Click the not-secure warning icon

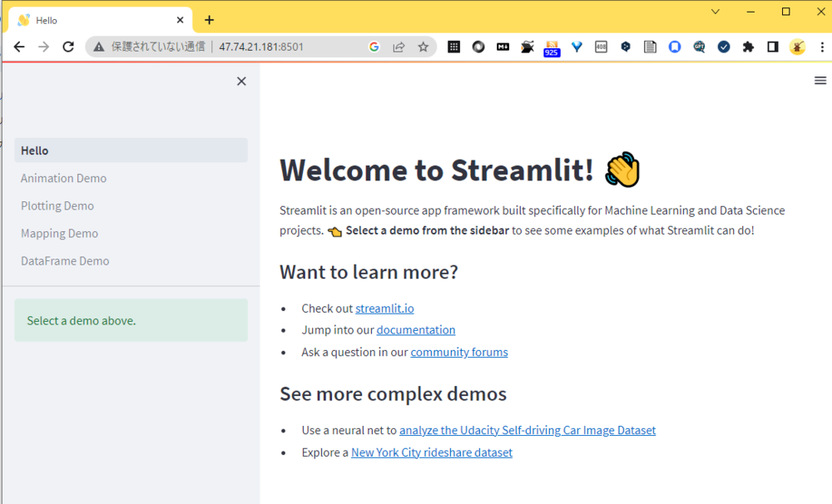(x=99, y=47)
